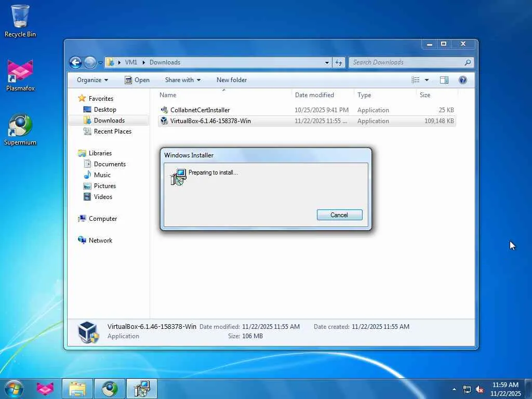This screenshot has height=399, width=532.
Task: Sort by Name column header
Action: [224, 95]
